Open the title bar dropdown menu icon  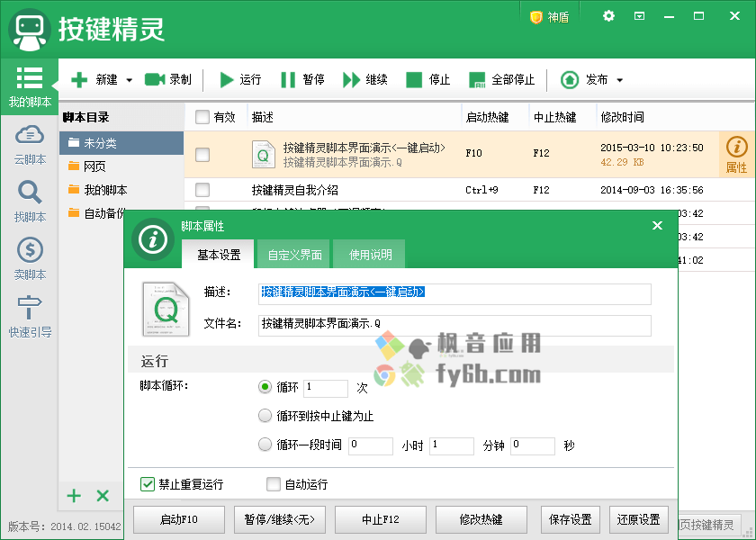[639, 16]
